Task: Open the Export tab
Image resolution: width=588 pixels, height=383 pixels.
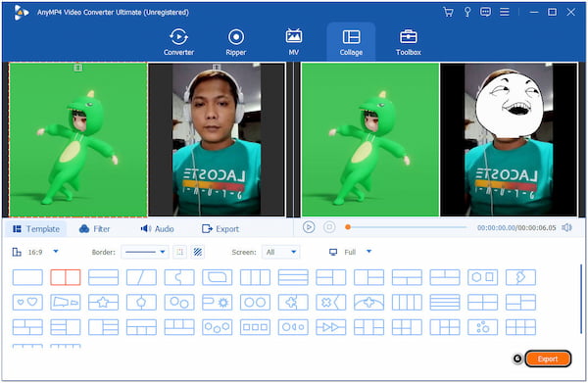Action: coord(220,229)
